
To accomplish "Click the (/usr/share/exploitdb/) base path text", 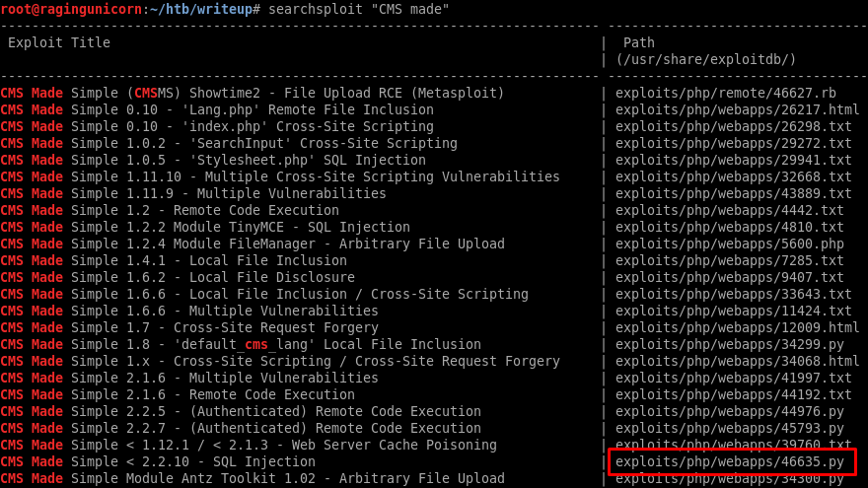I will pos(705,59).
